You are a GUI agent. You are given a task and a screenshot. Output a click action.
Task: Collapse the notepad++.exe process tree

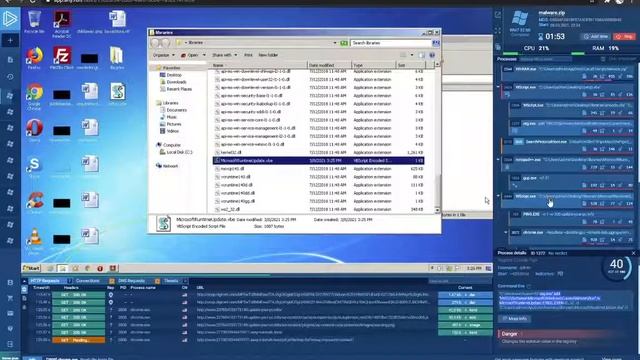click(498, 160)
